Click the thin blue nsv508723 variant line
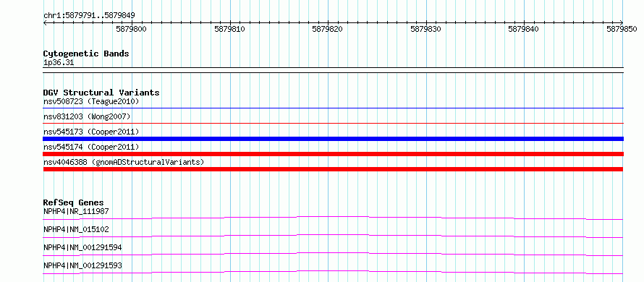This screenshot has height=282, width=644. (333, 108)
